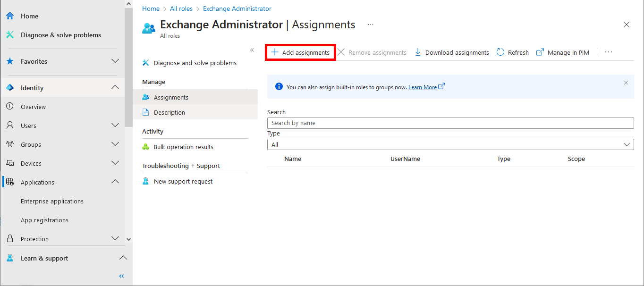Expand the Favorites section
The image size is (644, 286).
pyautogui.click(x=115, y=61)
